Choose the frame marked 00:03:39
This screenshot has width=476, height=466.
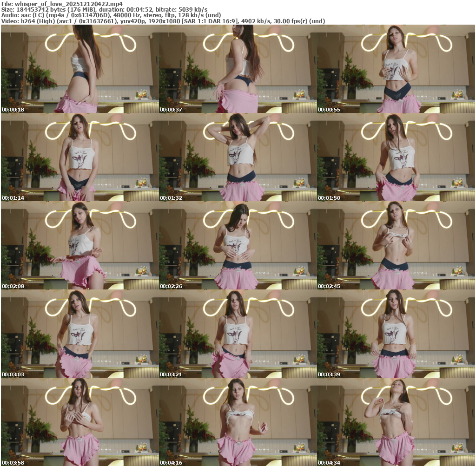pos(396,334)
